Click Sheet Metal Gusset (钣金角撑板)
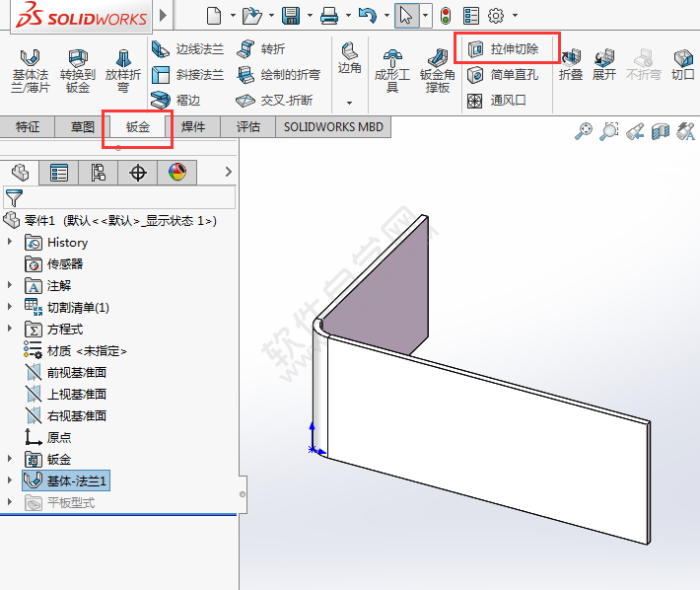The width and height of the screenshot is (700, 590). coord(438,71)
